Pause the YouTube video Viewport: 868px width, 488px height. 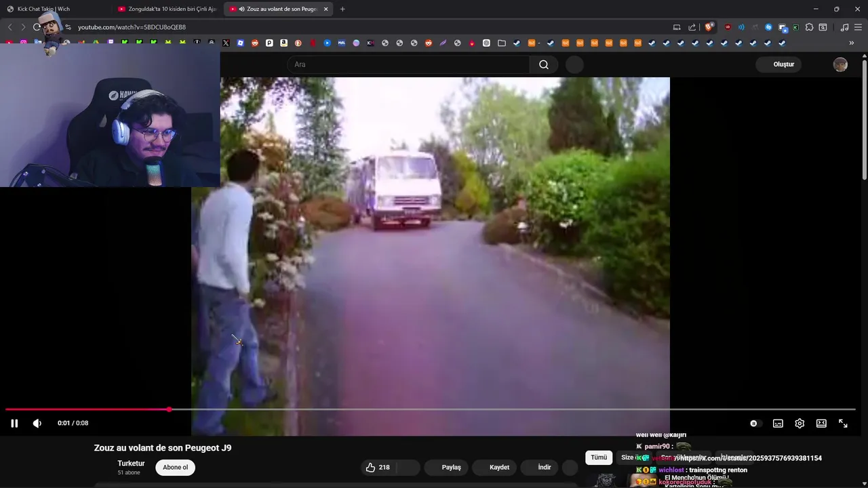(x=14, y=423)
